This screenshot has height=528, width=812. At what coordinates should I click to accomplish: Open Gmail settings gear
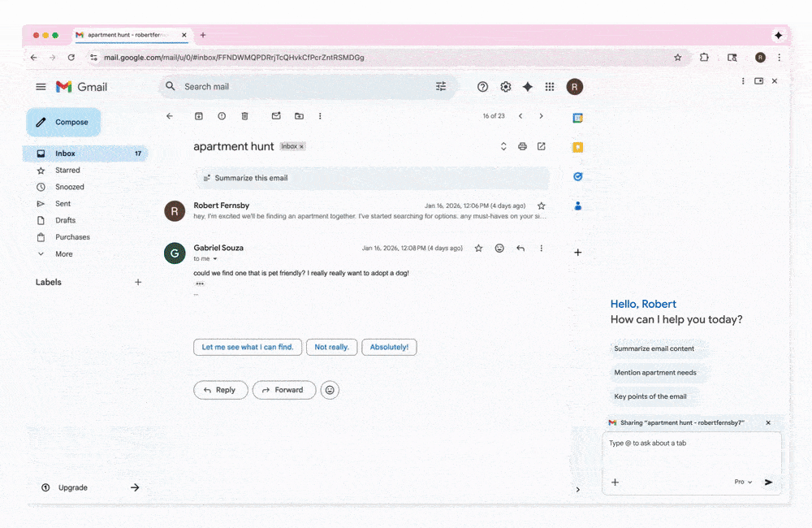click(505, 86)
